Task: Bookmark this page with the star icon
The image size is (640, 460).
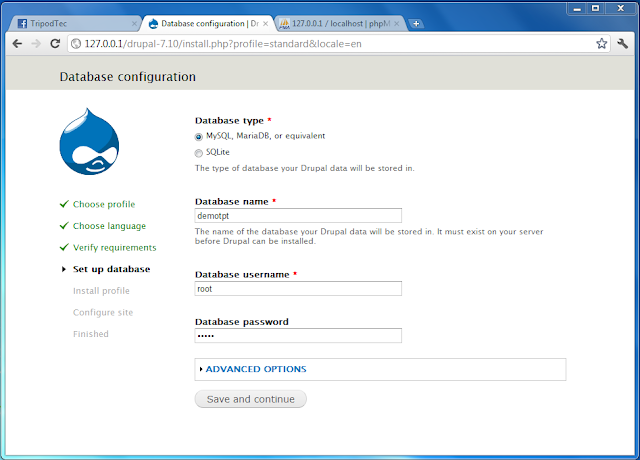Action: [601, 44]
